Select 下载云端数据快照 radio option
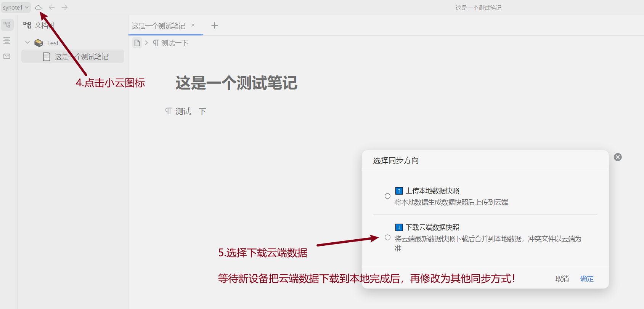This screenshot has height=309, width=644. point(387,237)
